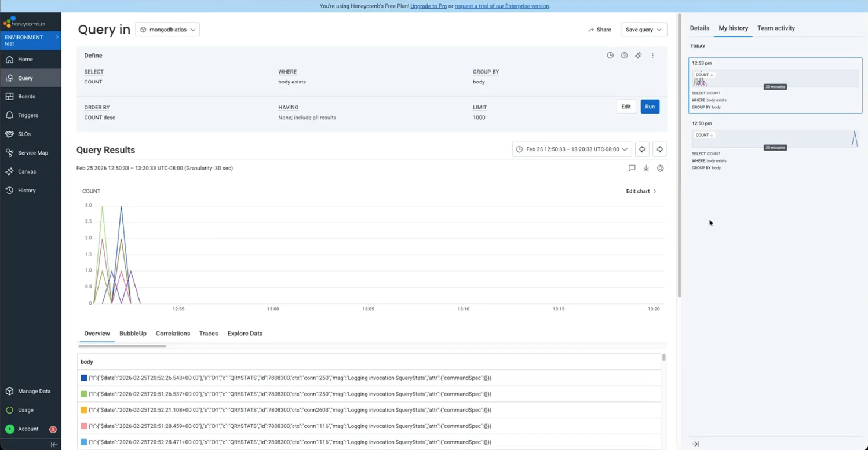This screenshot has width=868, height=450.
Task: Open the 12:50 pm history query card
Action: [775, 145]
